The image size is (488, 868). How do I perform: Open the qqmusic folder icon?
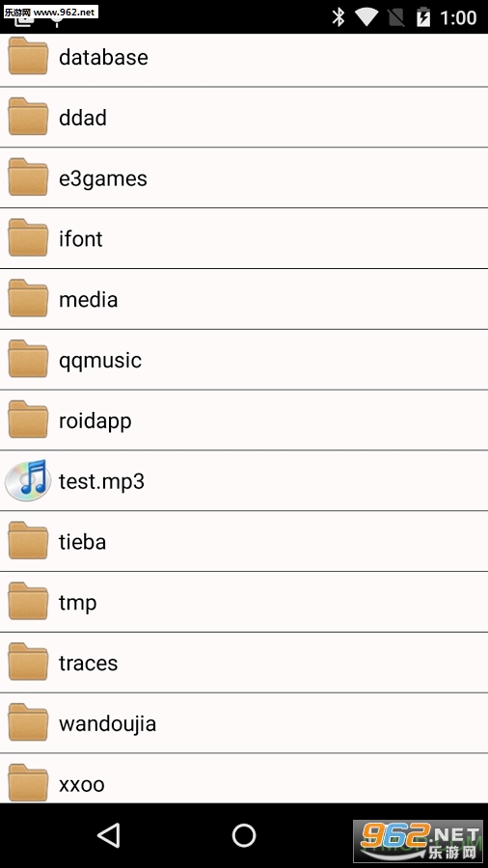[x=28, y=358]
